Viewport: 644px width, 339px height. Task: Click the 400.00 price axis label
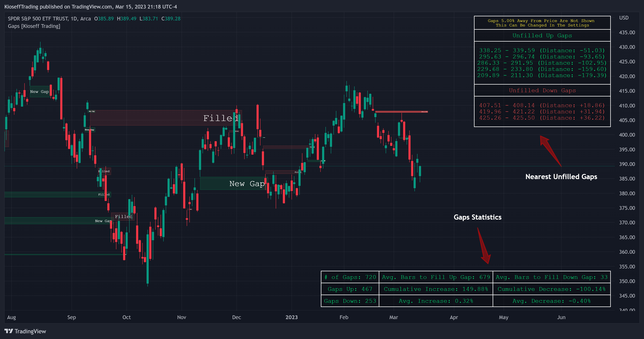(627, 135)
